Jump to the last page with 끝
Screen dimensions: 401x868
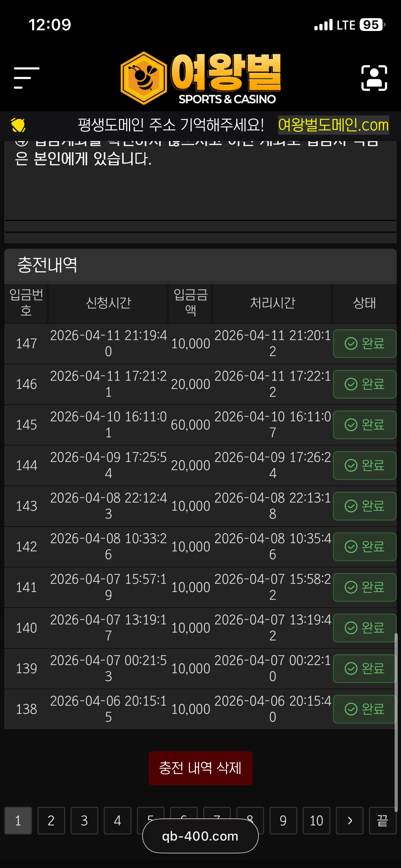(382, 820)
